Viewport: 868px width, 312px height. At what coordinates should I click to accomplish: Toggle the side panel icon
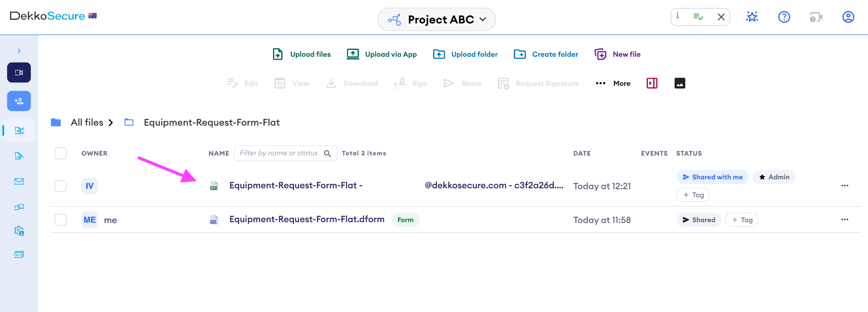click(652, 83)
